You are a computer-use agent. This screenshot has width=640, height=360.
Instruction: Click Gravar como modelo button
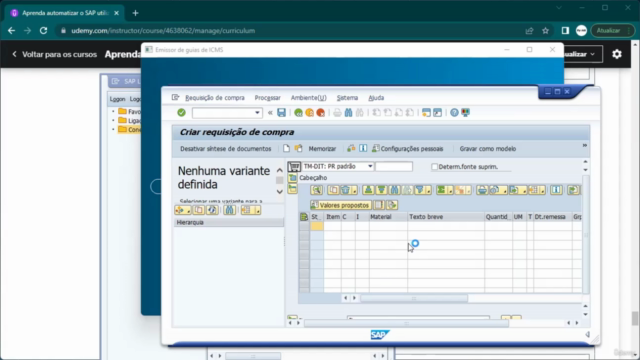488,149
